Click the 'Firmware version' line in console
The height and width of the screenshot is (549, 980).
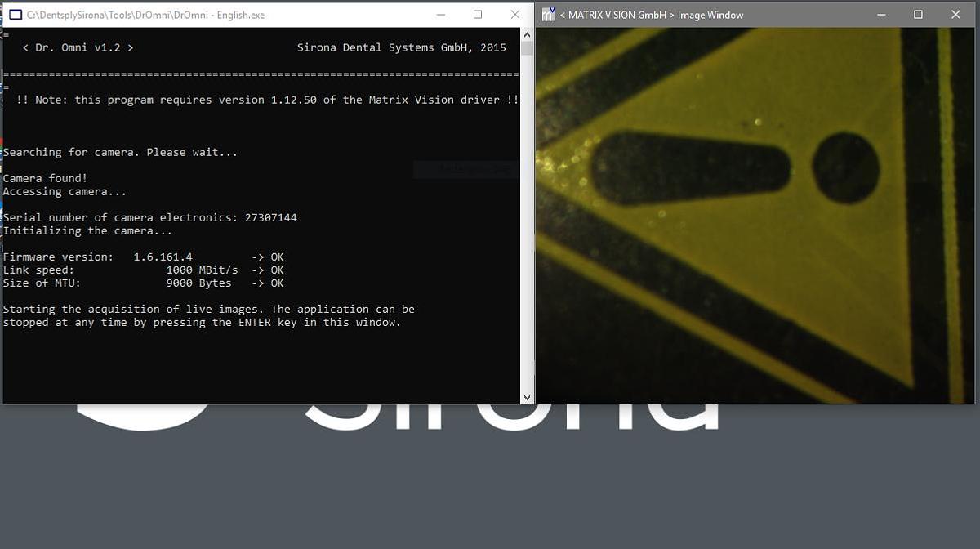(98, 257)
